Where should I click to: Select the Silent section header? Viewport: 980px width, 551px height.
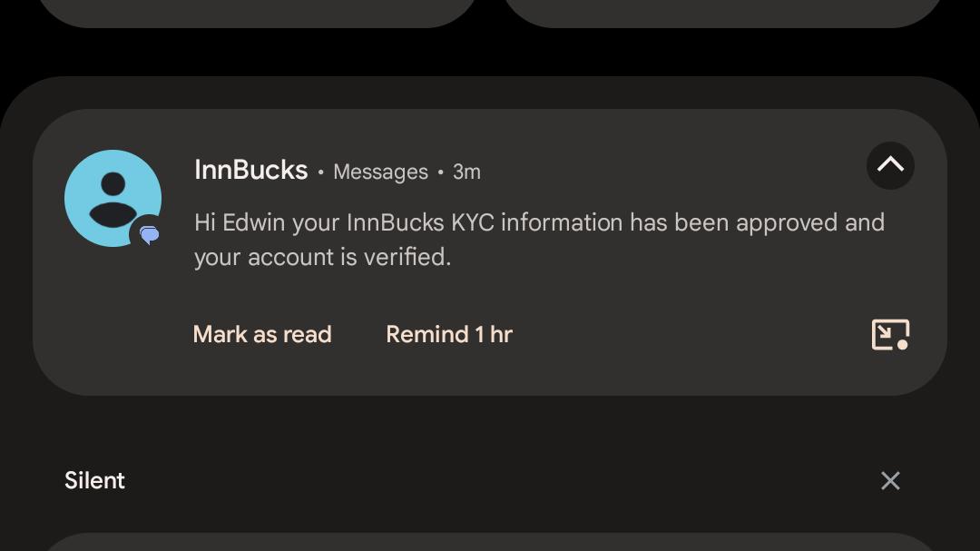pyautogui.click(x=94, y=480)
